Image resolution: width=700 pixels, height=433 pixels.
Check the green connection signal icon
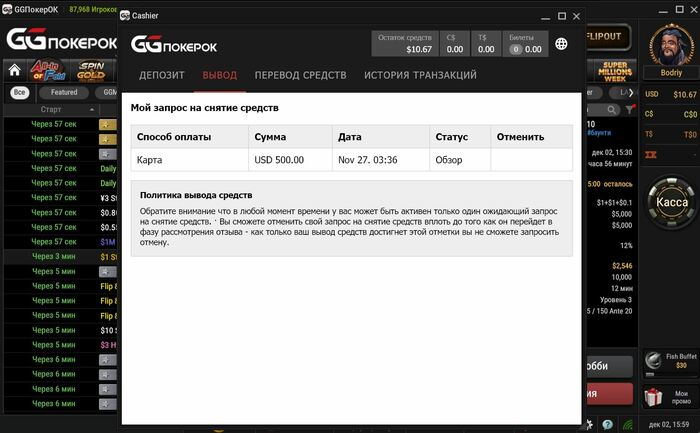point(628,425)
